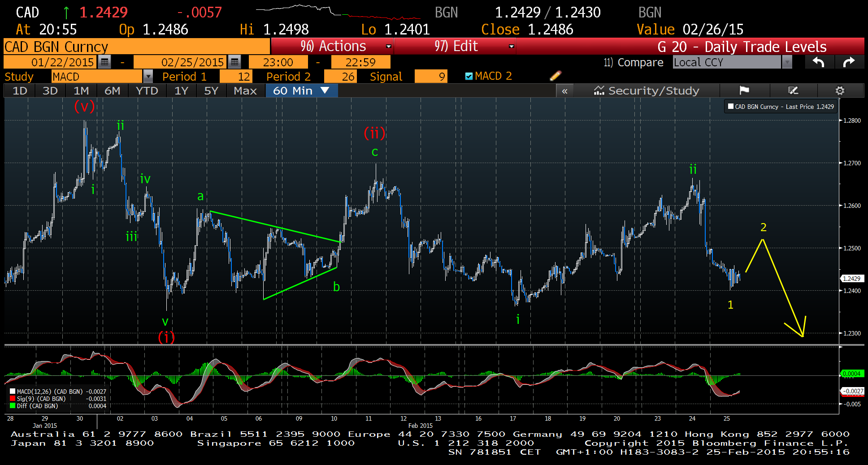Viewport: 868px width, 465px height.
Task: Expand the Study MACD dropdown
Action: 148,77
